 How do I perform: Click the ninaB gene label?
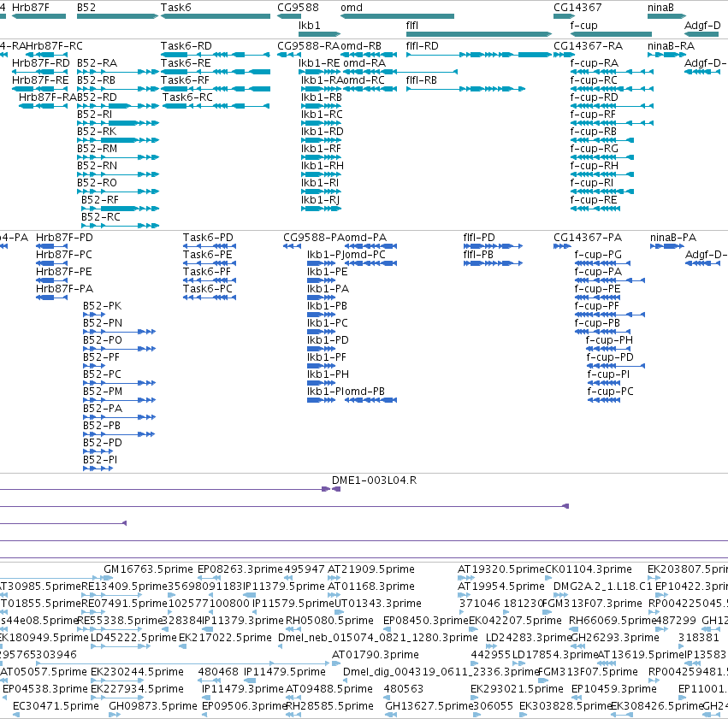[x=660, y=8]
